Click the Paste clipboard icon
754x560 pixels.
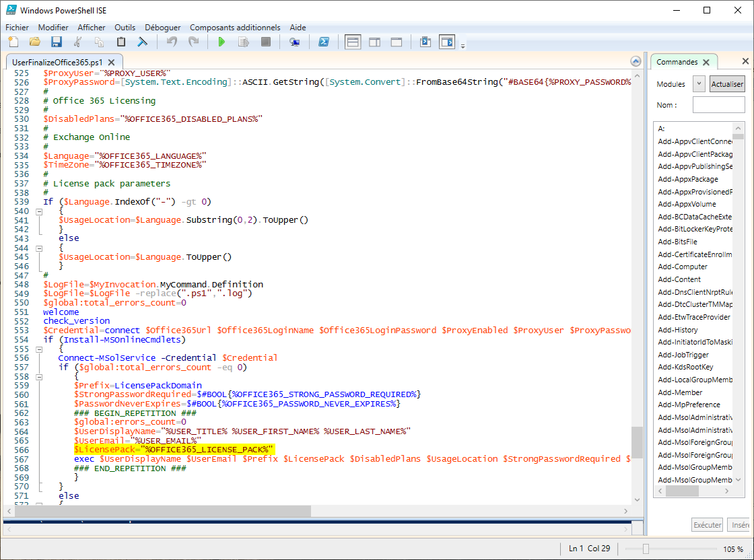click(121, 42)
